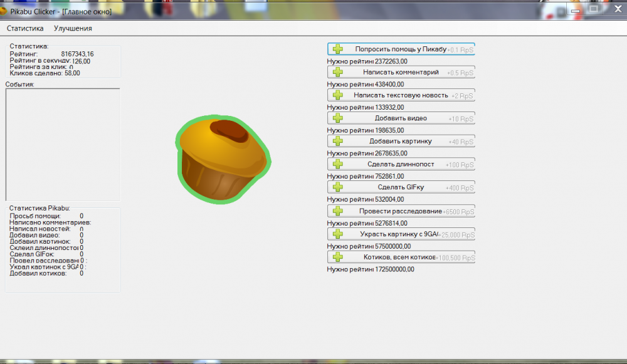This screenshot has height=364, width=627.
Task: Purchase 'Провести расследование' upgrade
Action: [x=401, y=211]
